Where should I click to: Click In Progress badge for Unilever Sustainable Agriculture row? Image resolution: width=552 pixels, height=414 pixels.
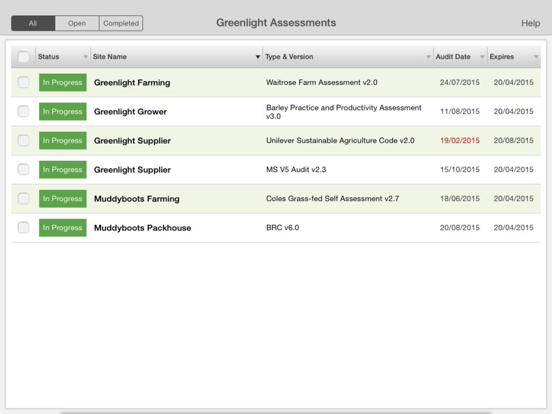pos(63,140)
